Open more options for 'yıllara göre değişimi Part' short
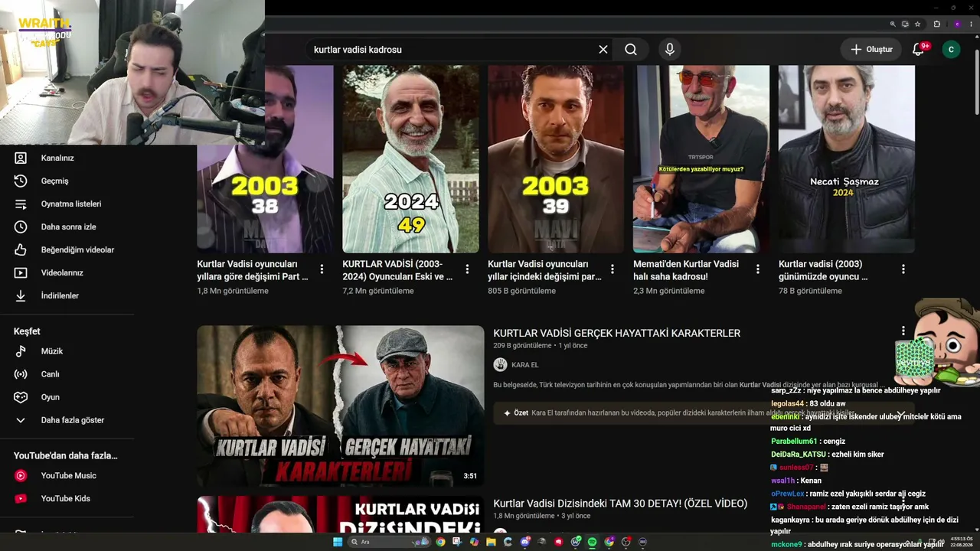Viewport: 980px width, 551px height. pyautogui.click(x=322, y=269)
